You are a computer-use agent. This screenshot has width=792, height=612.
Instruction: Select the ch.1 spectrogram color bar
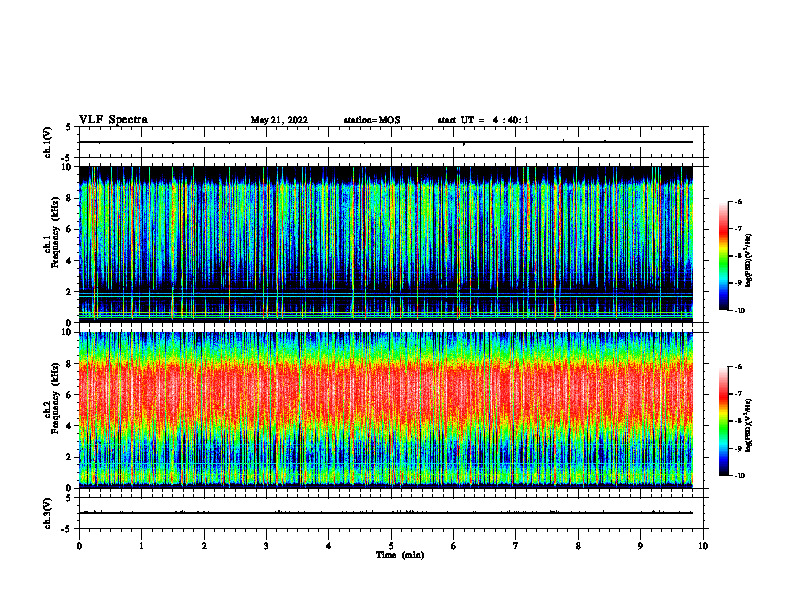click(x=723, y=256)
